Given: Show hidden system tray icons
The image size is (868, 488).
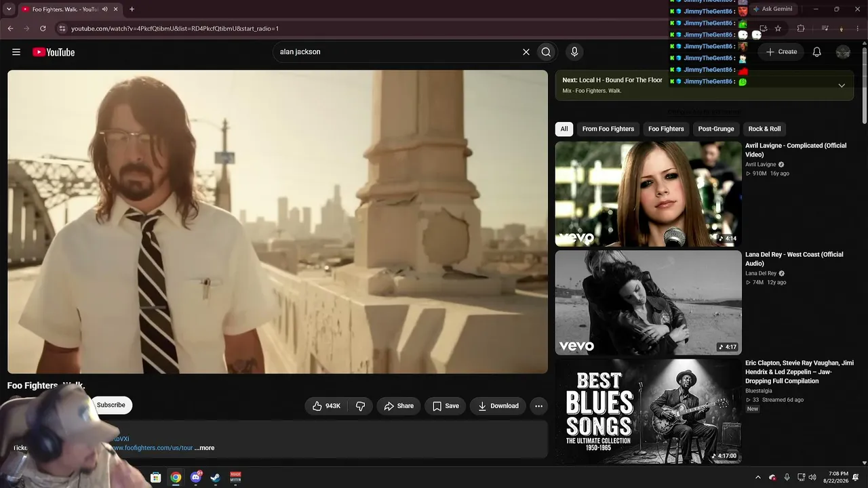Looking at the screenshot, I should (758, 478).
